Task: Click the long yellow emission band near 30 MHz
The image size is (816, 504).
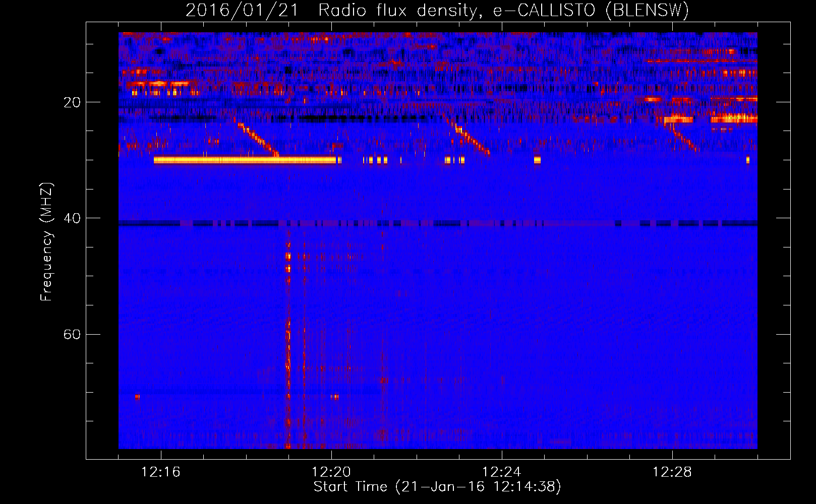Action: coord(245,160)
